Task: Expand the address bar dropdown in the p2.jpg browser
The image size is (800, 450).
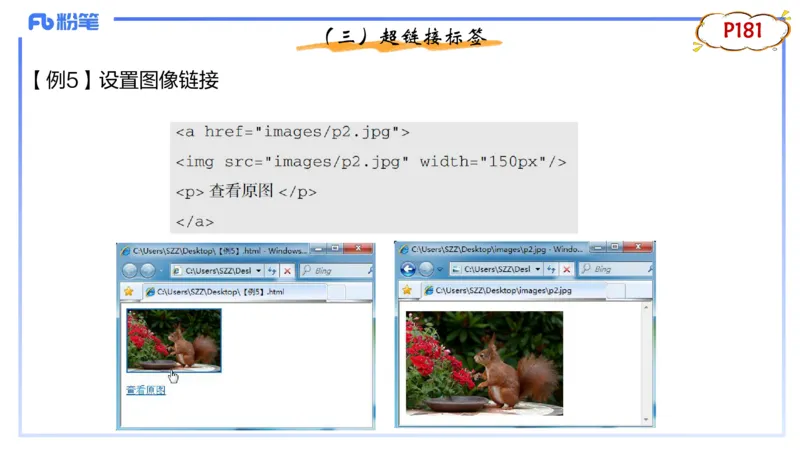Action: click(538, 270)
